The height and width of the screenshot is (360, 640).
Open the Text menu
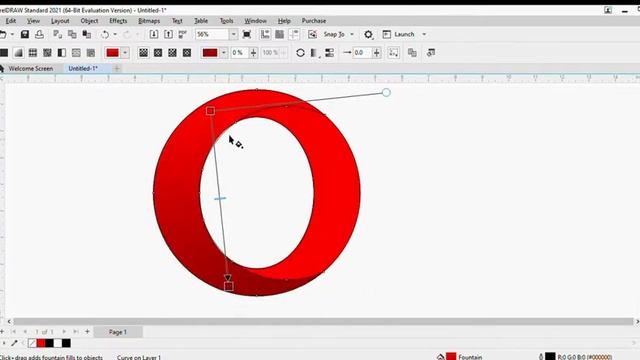coord(177,21)
